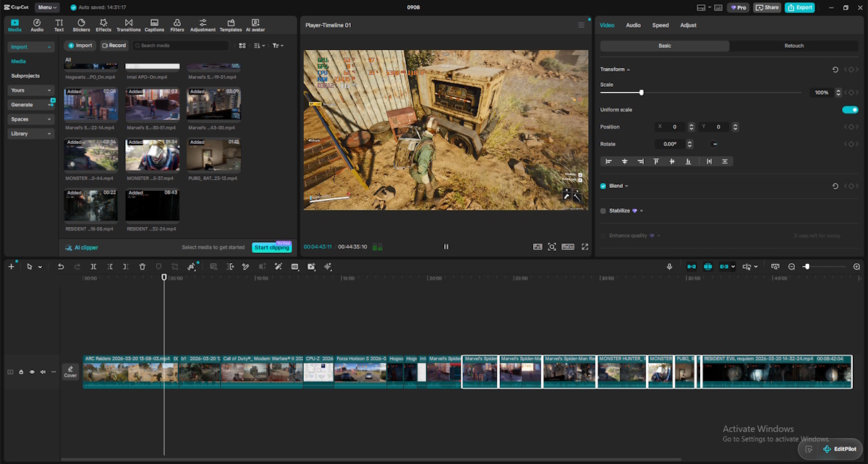Expand the Blend options arrow
Image resolution: width=868 pixels, height=464 pixels.
(x=626, y=186)
